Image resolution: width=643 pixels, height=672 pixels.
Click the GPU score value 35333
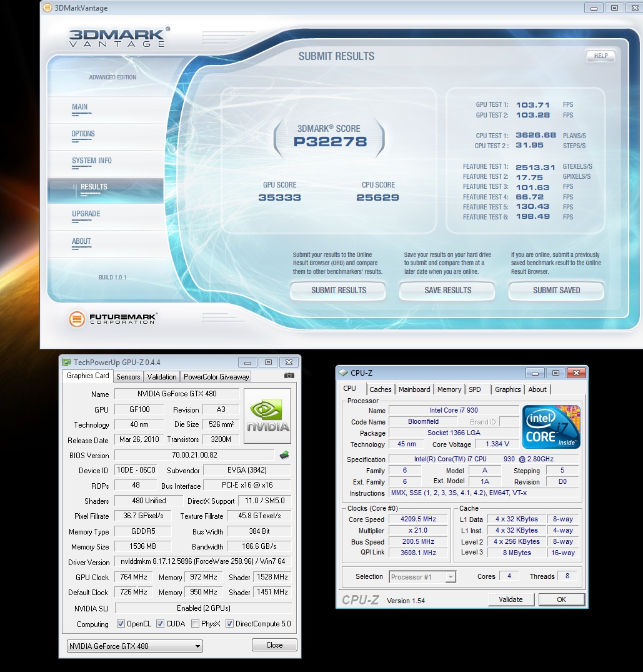(x=279, y=198)
